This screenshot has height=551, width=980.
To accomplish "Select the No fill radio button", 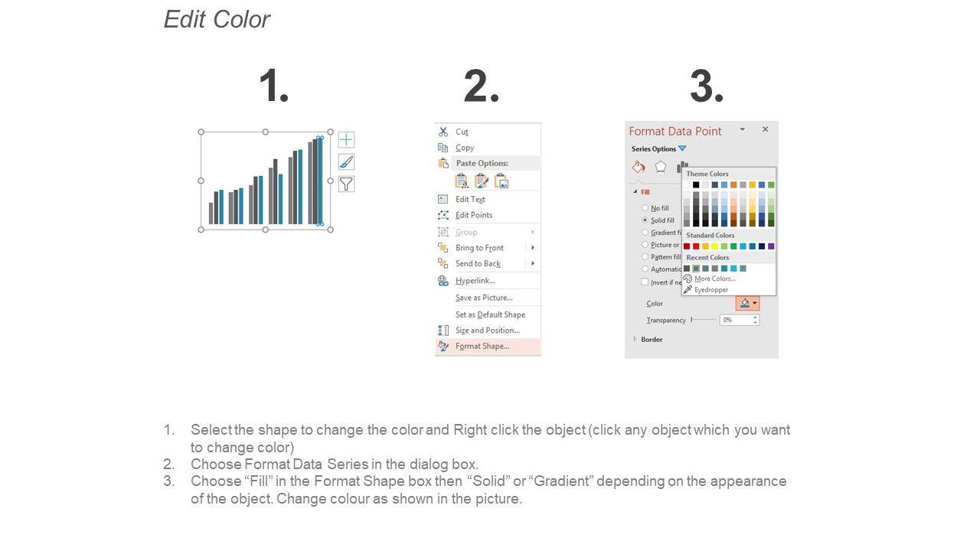I will [645, 208].
